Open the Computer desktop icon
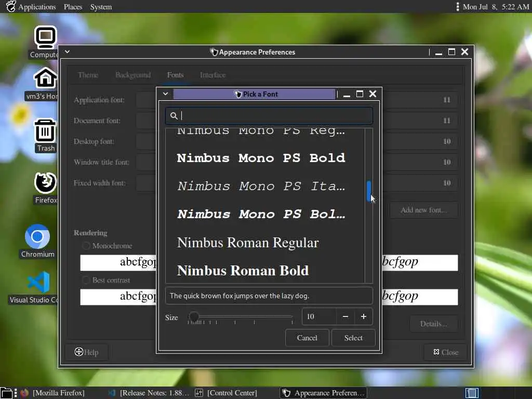The height and width of the screenshot is (399, 532). [45, 42]
